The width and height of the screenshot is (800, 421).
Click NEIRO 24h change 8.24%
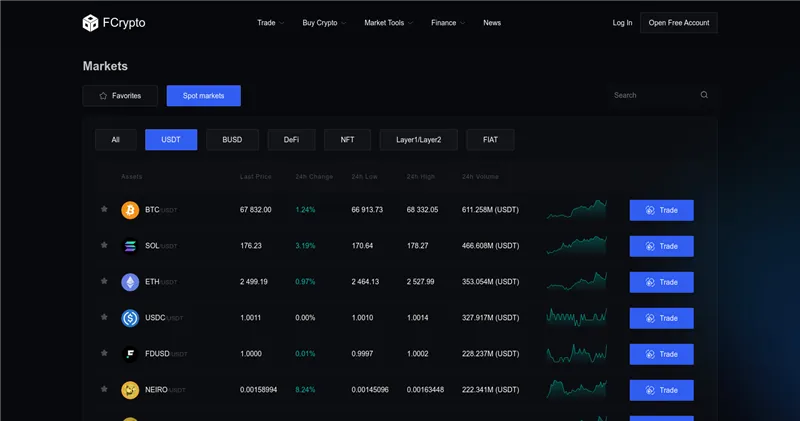[305, 390]
